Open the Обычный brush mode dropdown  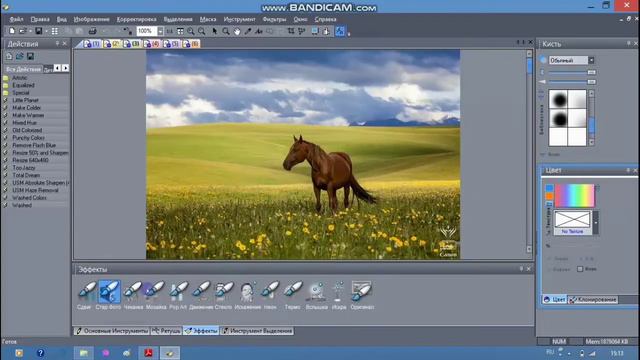click(591, 60)
